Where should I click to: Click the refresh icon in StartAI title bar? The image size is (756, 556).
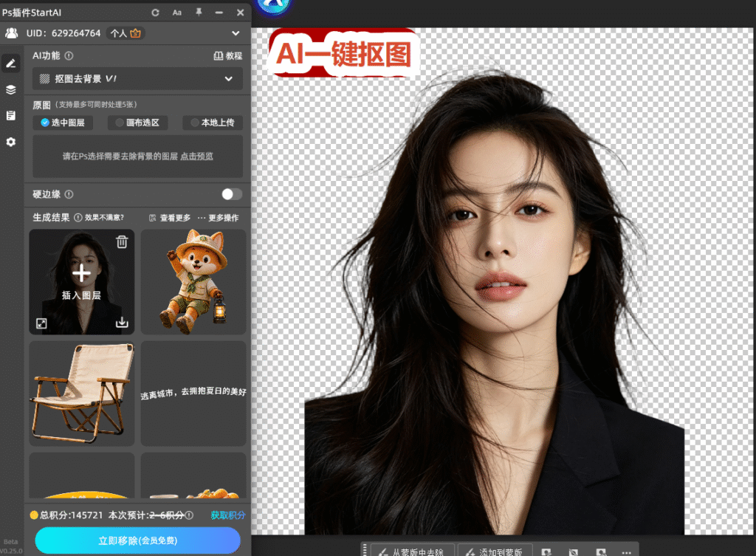155,13
